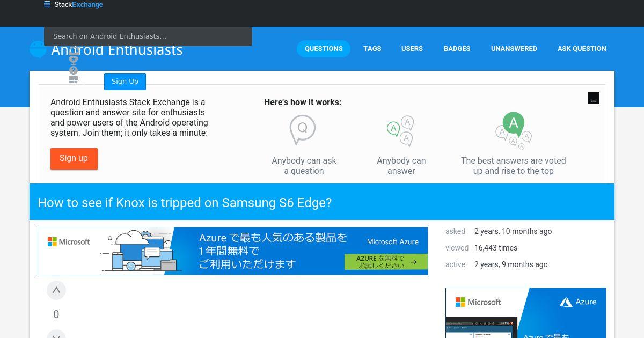Click the Android Enthusiasts site title
This screenshot has width=644, height=338.
click(x=116, y=50)
